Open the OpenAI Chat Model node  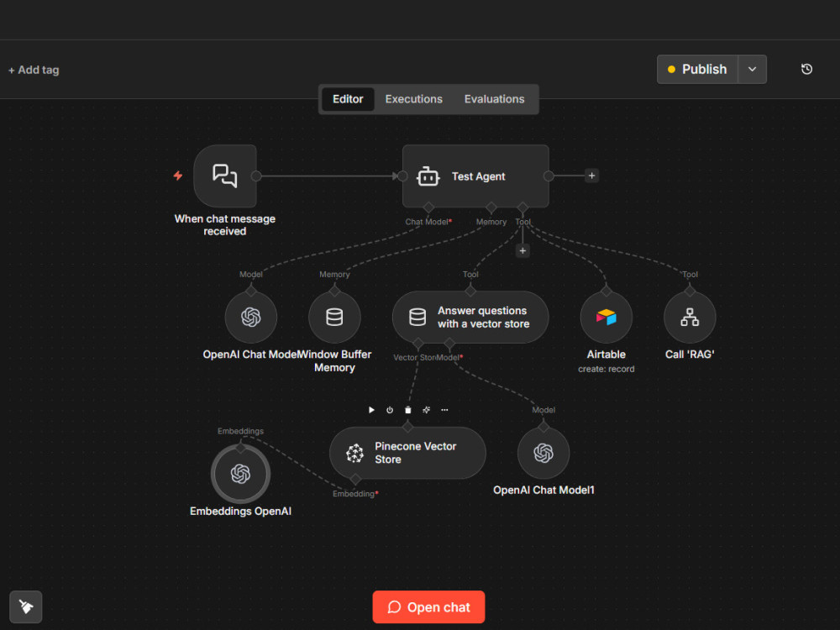point(250,318)
